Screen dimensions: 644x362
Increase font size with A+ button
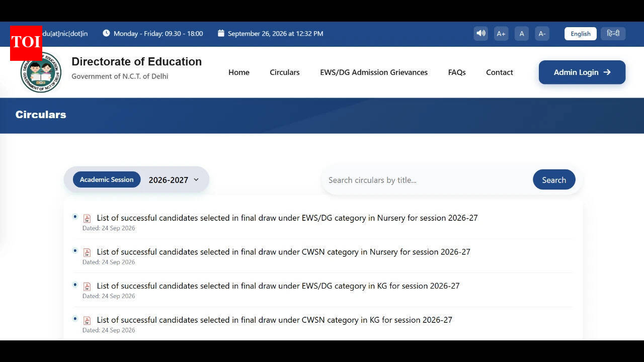[x=501, y=34]
